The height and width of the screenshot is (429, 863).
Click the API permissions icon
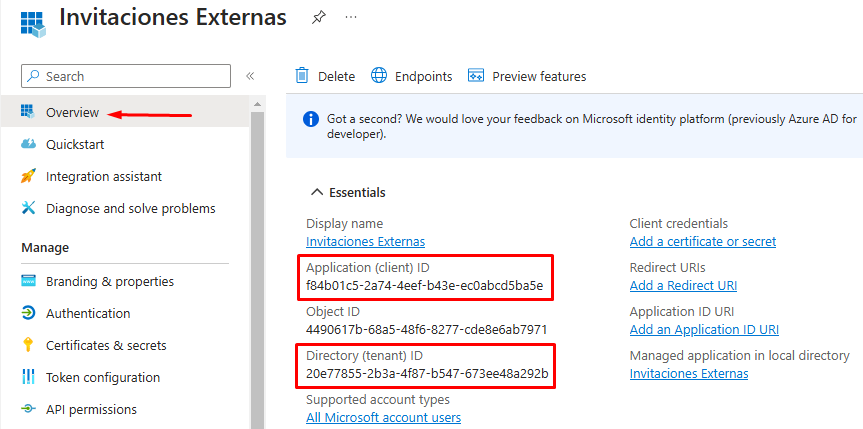28,409
